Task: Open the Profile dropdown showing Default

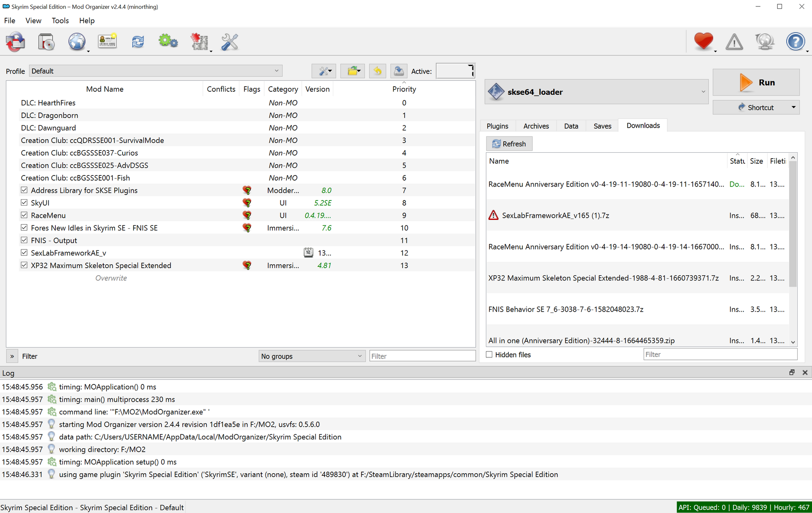Action: click(156, 71)
